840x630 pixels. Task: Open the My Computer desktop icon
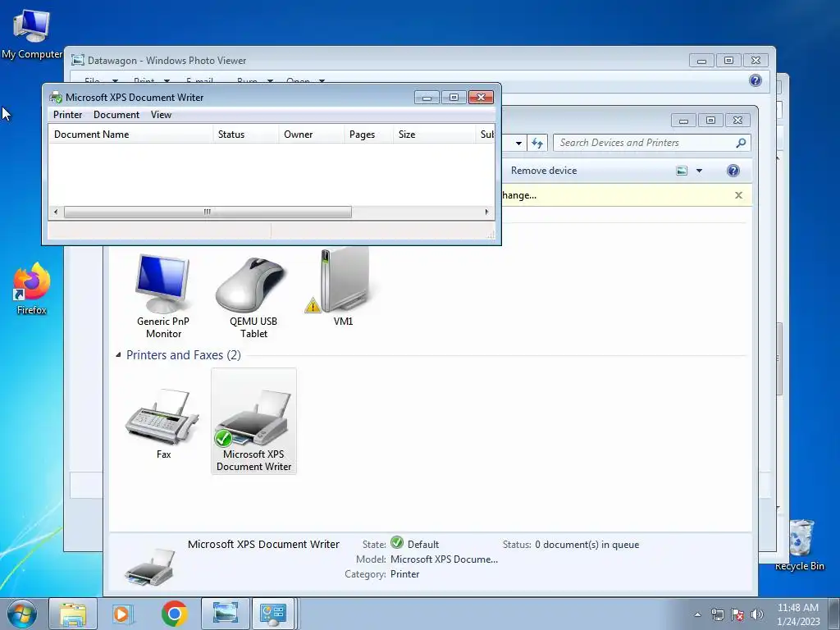tap(31, 34)
